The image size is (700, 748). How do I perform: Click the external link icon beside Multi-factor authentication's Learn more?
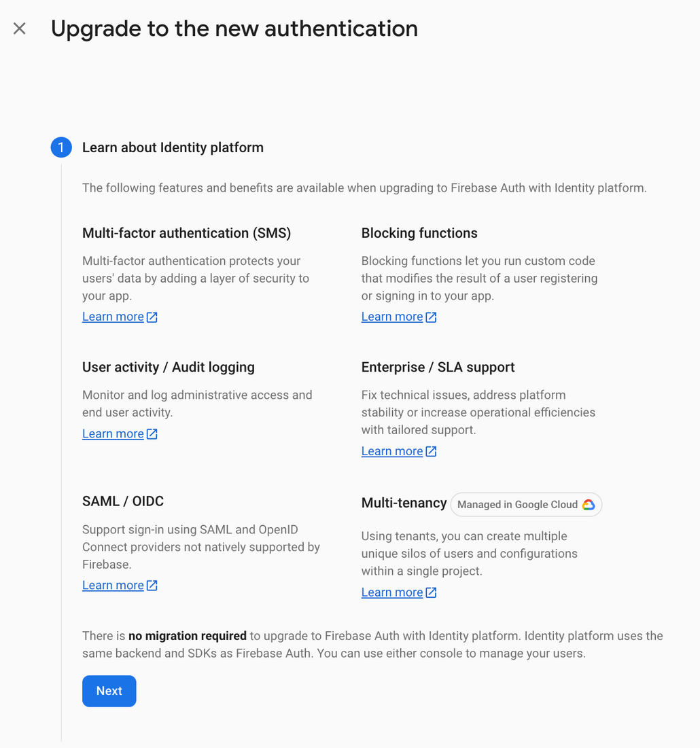coord(151,316)
